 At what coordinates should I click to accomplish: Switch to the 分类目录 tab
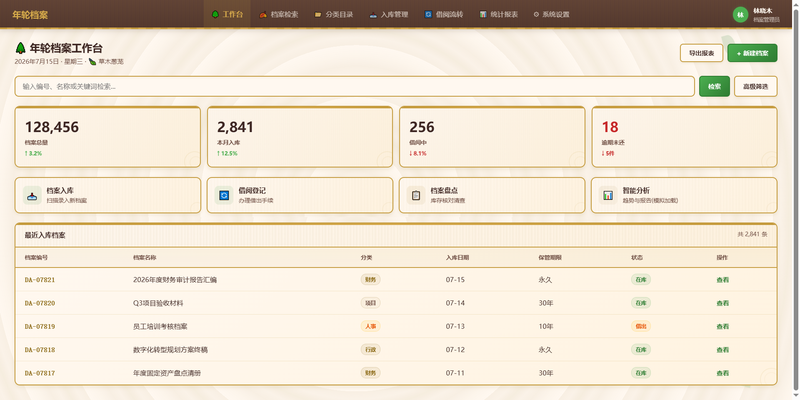point(334,14)
